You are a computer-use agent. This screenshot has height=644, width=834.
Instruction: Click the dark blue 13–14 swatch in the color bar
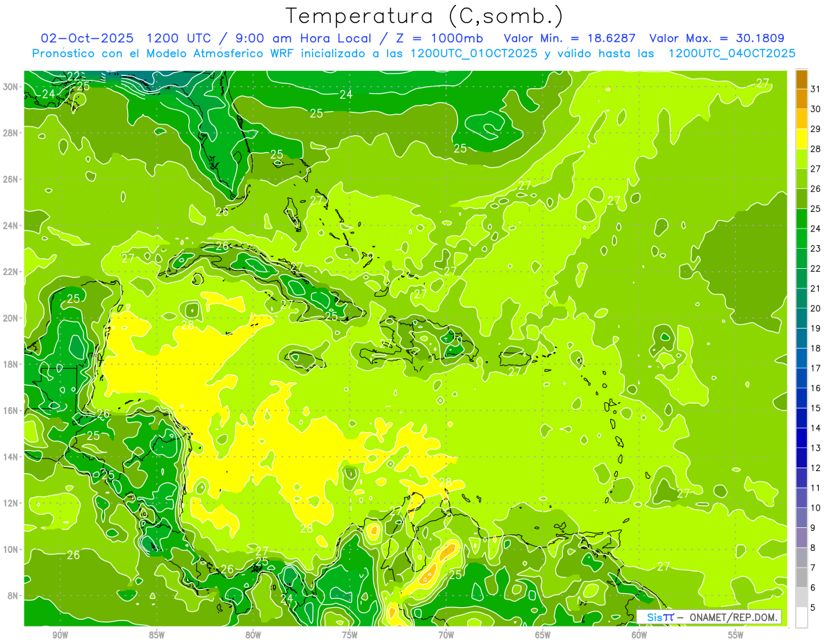801,438
